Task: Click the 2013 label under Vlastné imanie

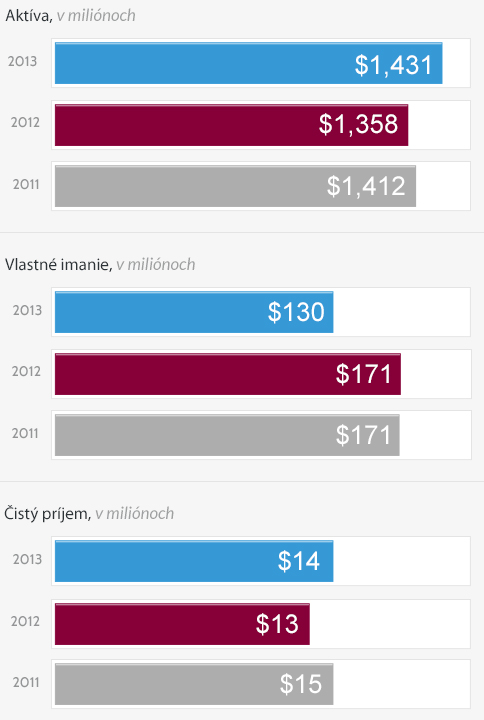Action: [x=27, y=310]
